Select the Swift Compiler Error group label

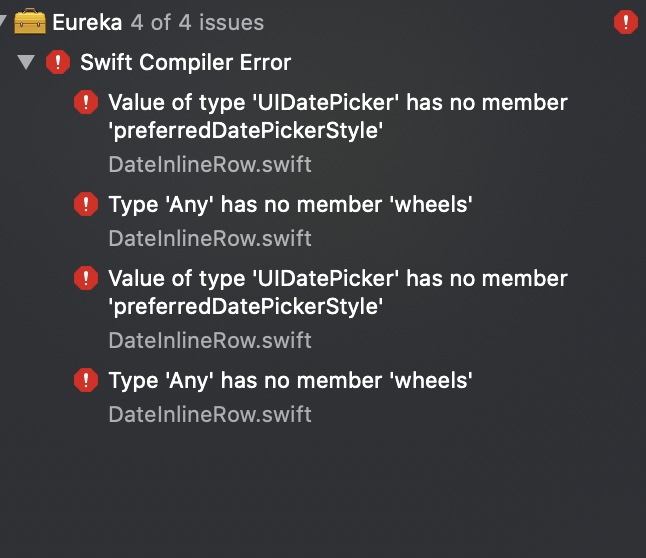186,62
